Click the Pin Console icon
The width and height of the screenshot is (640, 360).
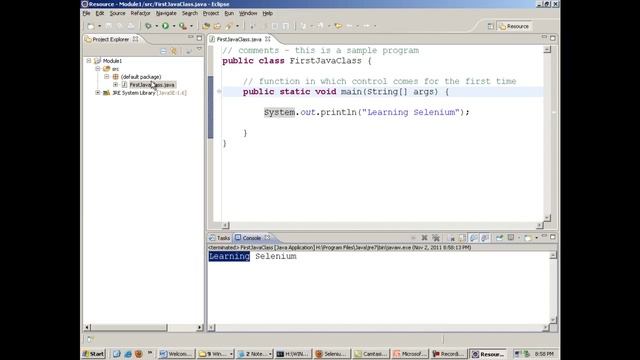pos(500,238)
